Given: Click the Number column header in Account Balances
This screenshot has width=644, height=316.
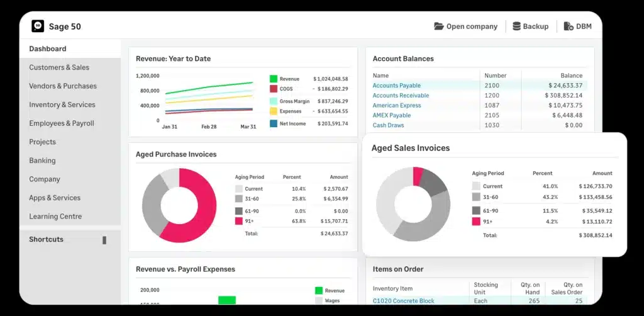Looking at the screenshot, I should 496,76.
